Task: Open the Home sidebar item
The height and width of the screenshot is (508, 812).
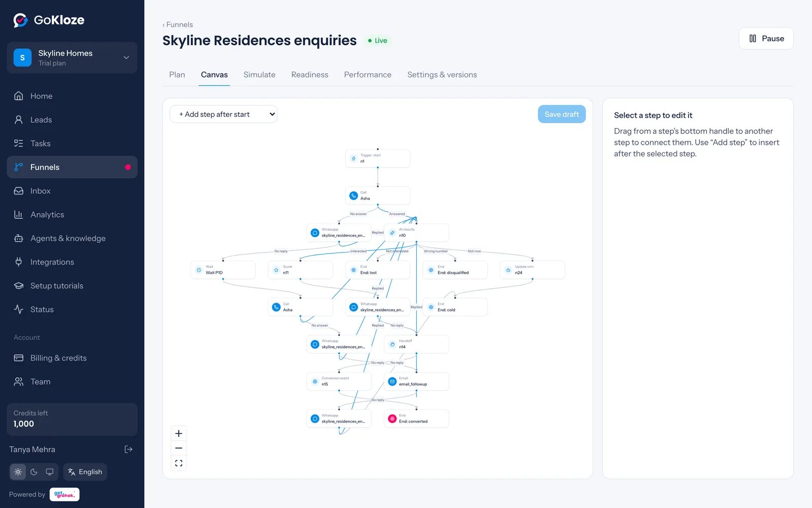Action: [72, 96]
